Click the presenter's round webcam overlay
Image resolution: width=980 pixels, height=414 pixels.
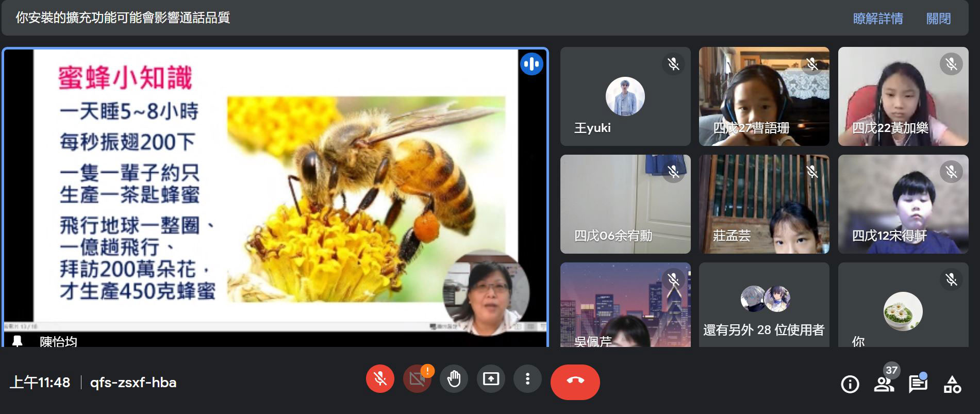(486, 292)
